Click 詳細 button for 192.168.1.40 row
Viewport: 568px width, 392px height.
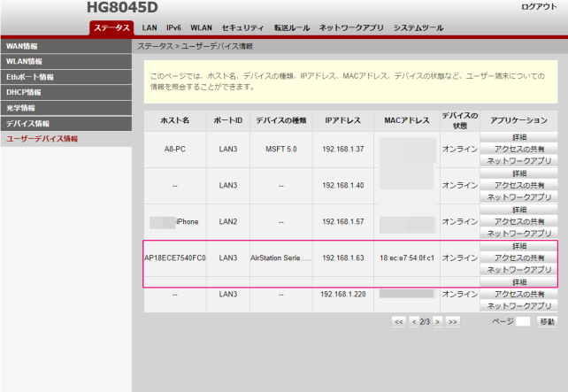[x=518, y=173]
